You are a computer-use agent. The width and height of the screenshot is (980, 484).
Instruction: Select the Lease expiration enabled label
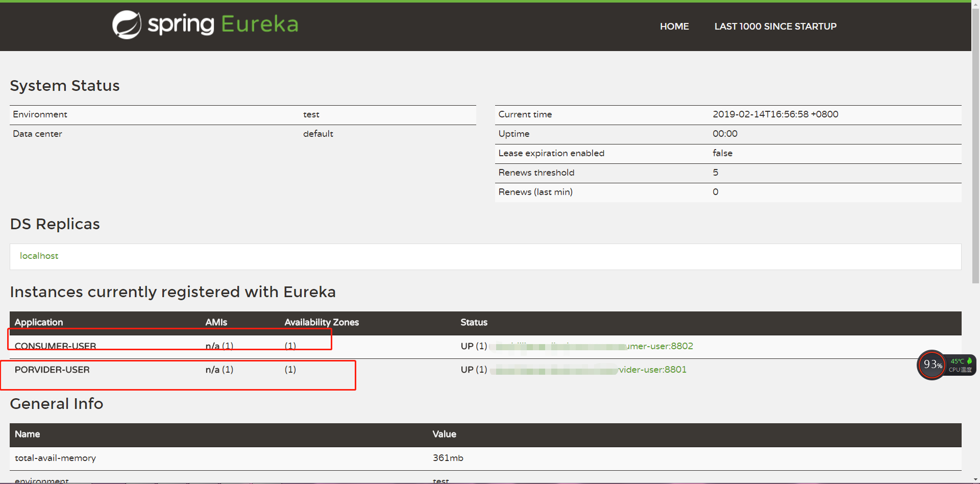coord(551,153)
